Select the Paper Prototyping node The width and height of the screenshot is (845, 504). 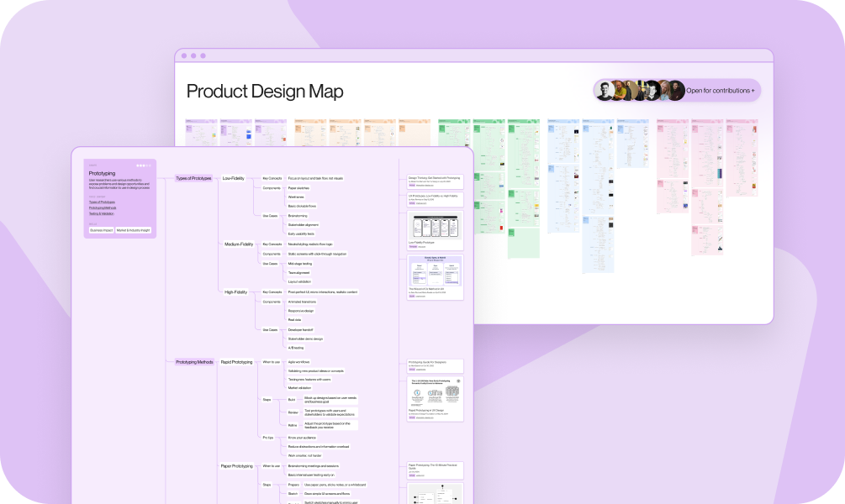click(x=236, y=465)
